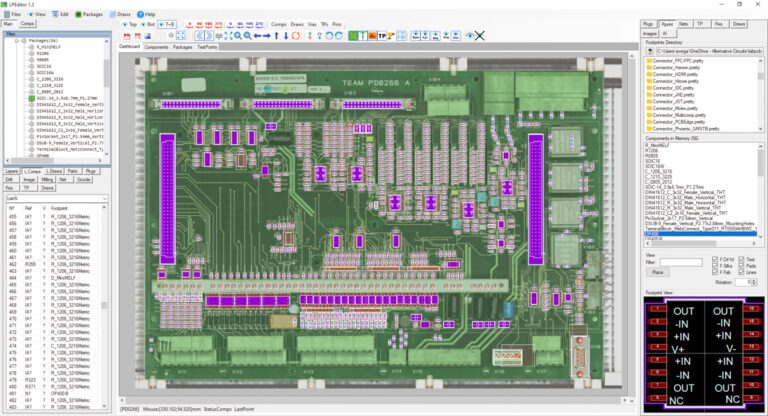Open the Draws menu
768x416 pixels.
120,14
